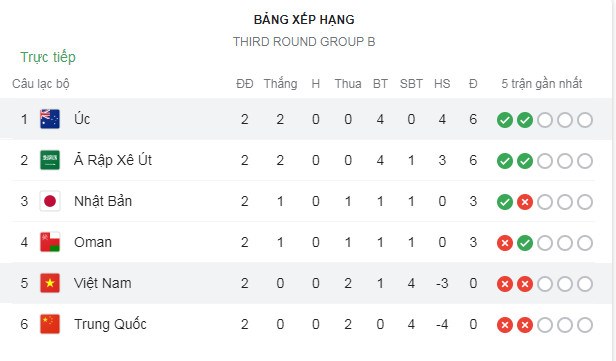Click the Thắng column header

pos(280,84)
